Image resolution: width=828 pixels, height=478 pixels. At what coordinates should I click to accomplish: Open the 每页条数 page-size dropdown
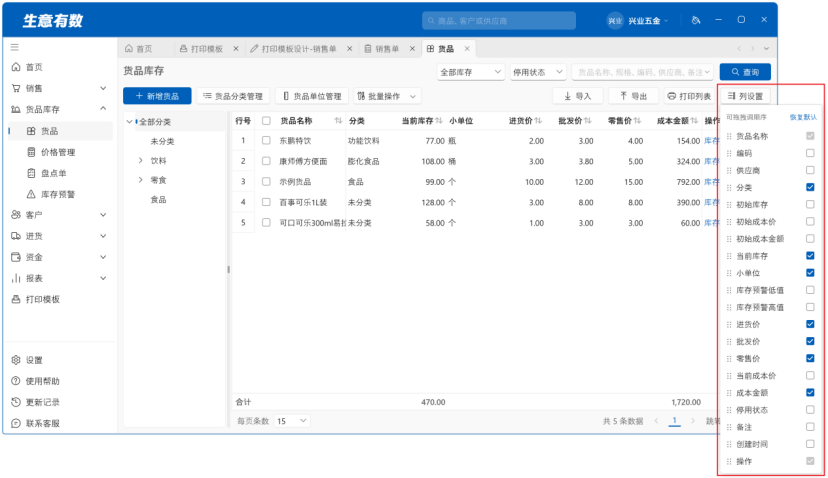[x=291, y=421]
